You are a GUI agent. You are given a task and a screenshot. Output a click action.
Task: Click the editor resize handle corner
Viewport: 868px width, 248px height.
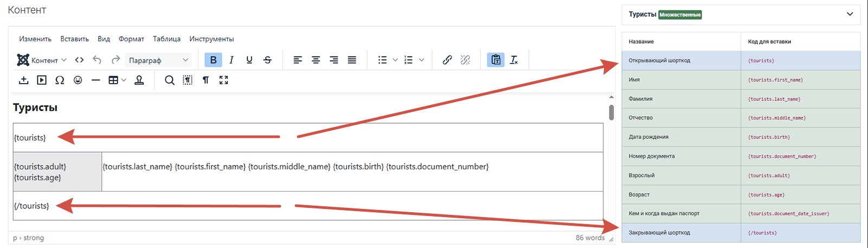612,239
